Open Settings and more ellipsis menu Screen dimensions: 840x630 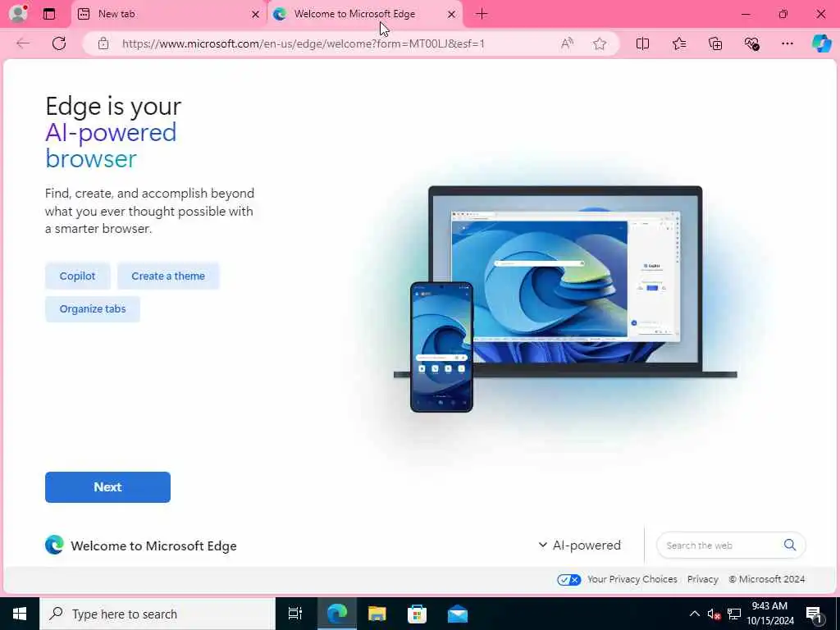tap(787, 43)
